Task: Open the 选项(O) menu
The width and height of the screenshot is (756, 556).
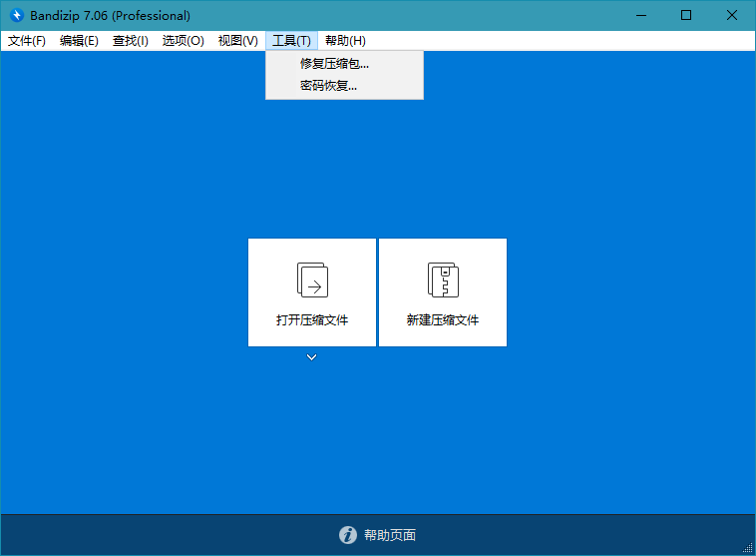Action: pyautogui.click(x=184, y=41)
